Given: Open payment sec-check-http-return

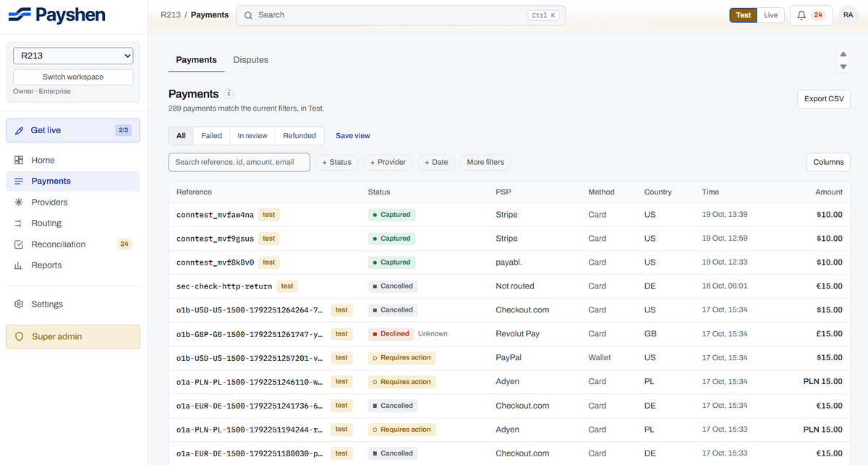Looking at the screenshot, I should click(x=224, y=286).
